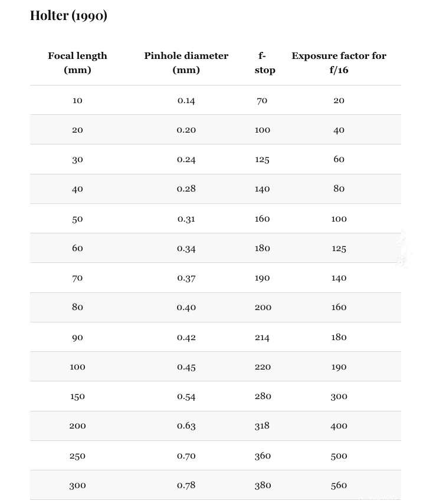
Task: Select the Pinhole diameter (mm) column header
Action: pyautogui.click(x=186, y=62)
